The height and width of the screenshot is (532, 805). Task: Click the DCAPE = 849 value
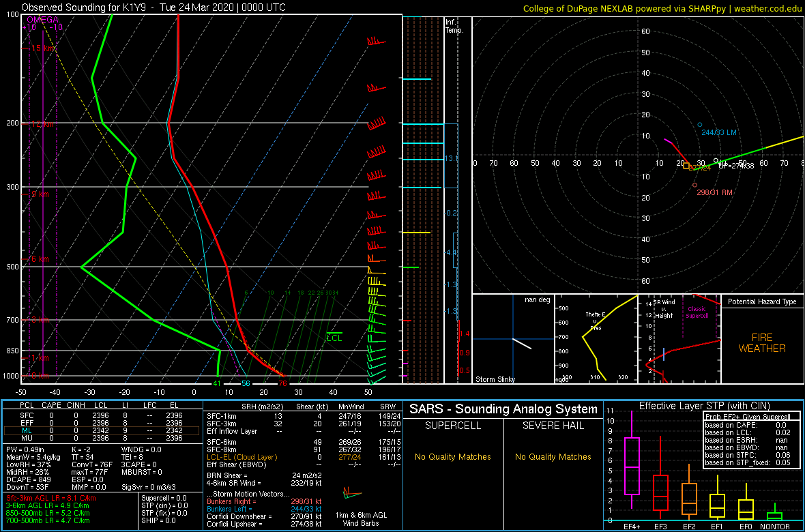[29, 479]
